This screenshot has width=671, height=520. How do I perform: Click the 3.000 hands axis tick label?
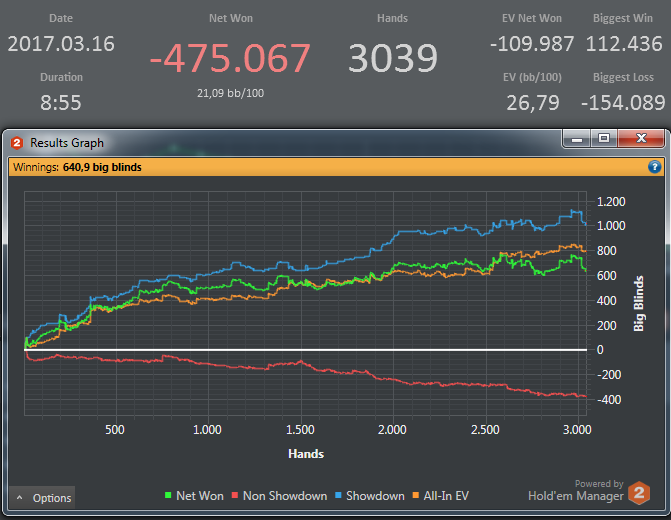tap(577, 429)
